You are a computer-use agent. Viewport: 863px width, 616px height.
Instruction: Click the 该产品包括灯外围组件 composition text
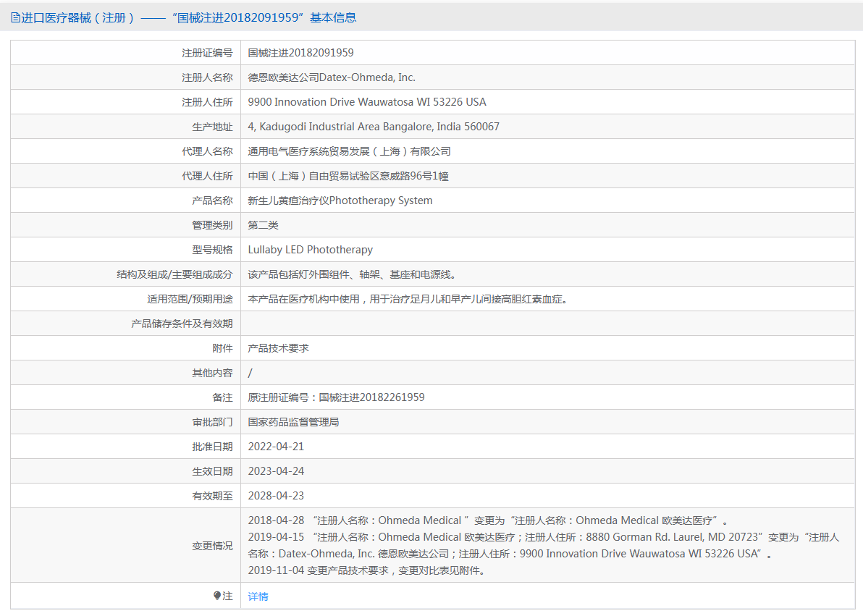point(353,274)
